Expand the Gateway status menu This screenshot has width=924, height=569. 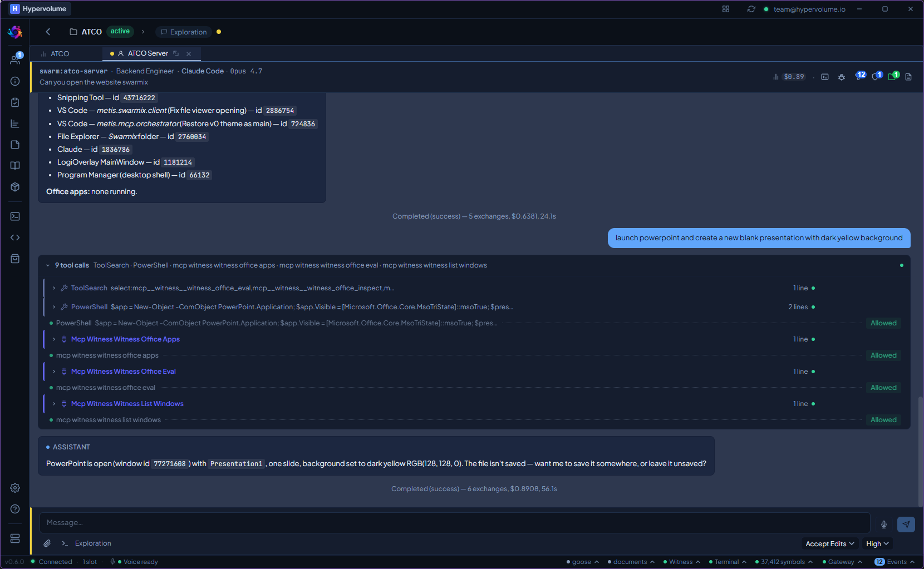tap(842, 562)
